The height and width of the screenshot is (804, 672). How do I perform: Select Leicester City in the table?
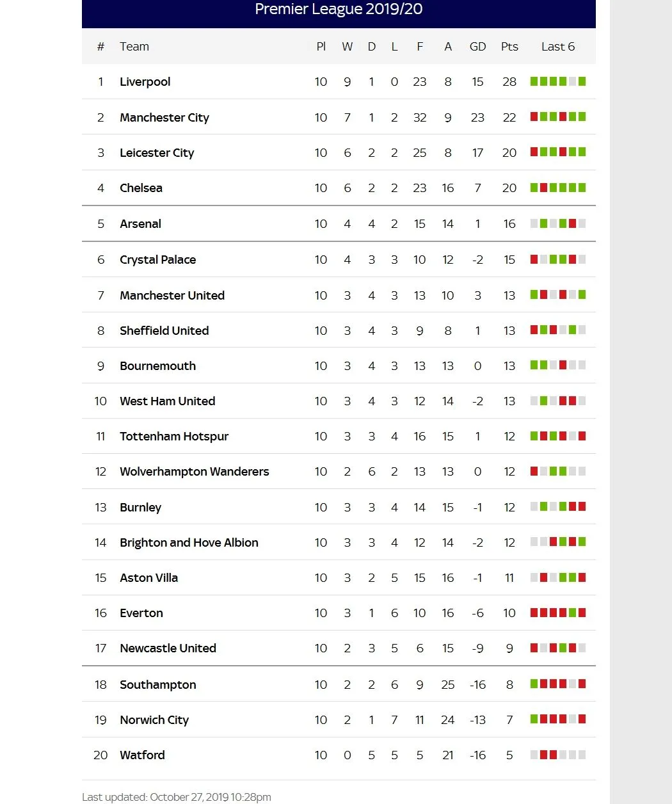tap(156, 153)
